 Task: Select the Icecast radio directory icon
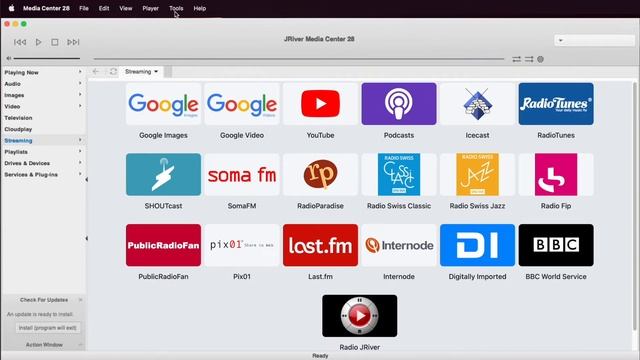coord(477,104)
